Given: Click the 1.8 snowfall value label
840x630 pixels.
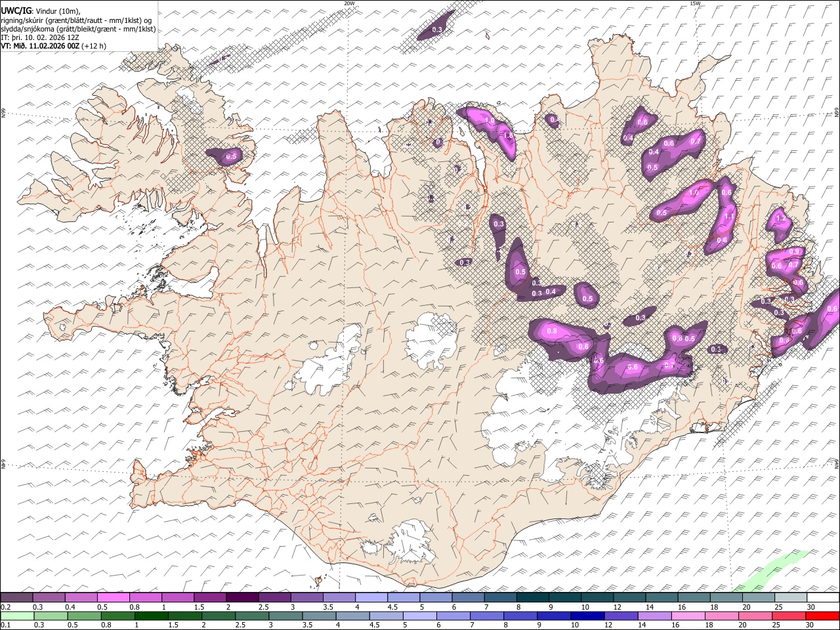Looking at the screenshot, I should point(507,135).
